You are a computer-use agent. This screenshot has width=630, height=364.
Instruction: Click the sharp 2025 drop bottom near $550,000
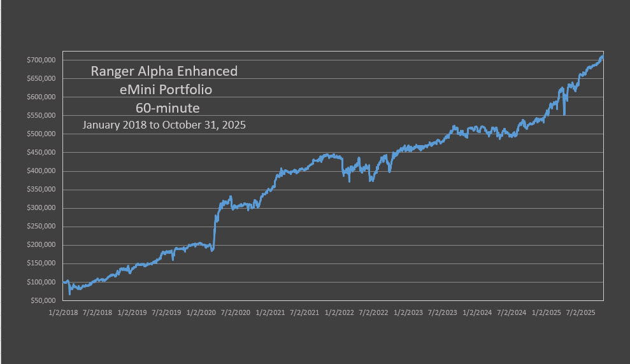[564, 115]
